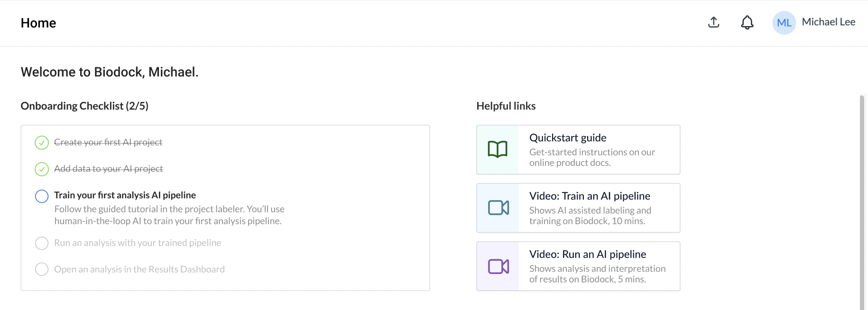Toggle the 'Create your first AI project' checkmark
The image size is (868, 310).
[x=42, y=143]
